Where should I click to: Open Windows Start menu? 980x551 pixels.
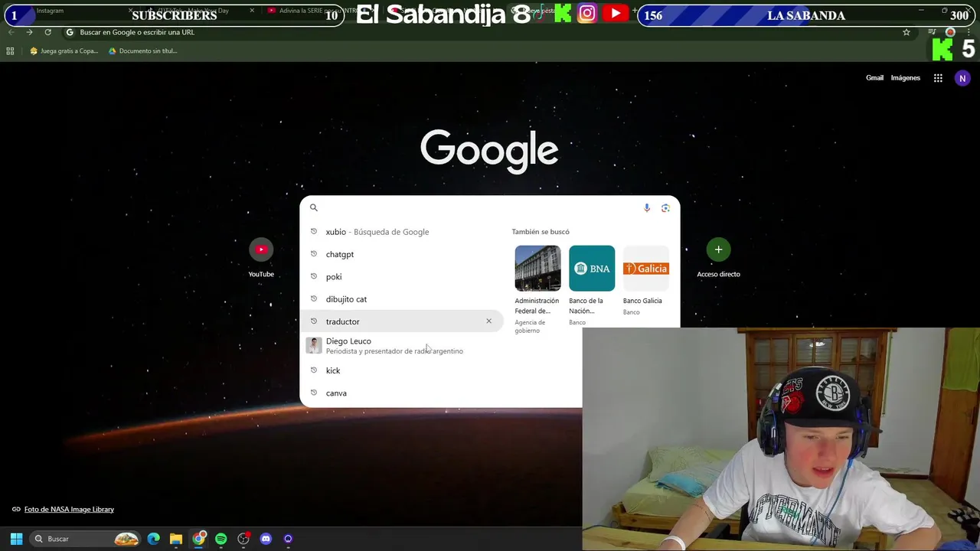coord(16,539)
